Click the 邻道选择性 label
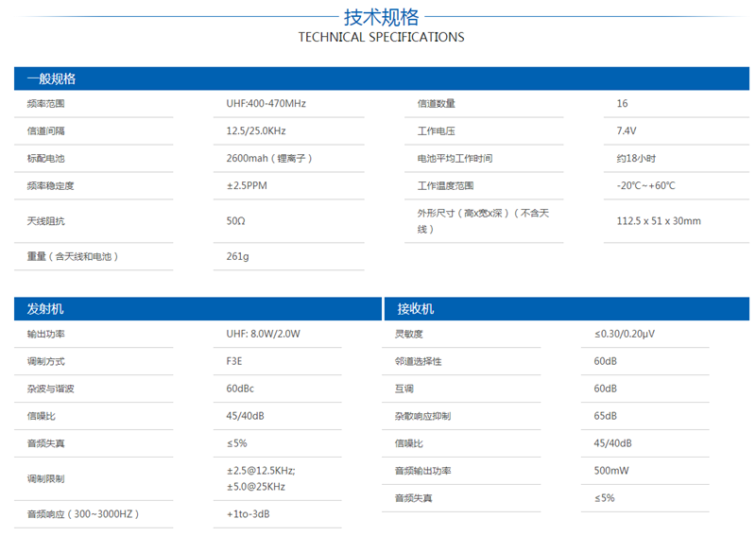Screen dimensions: 756x536 pos(418,362)
